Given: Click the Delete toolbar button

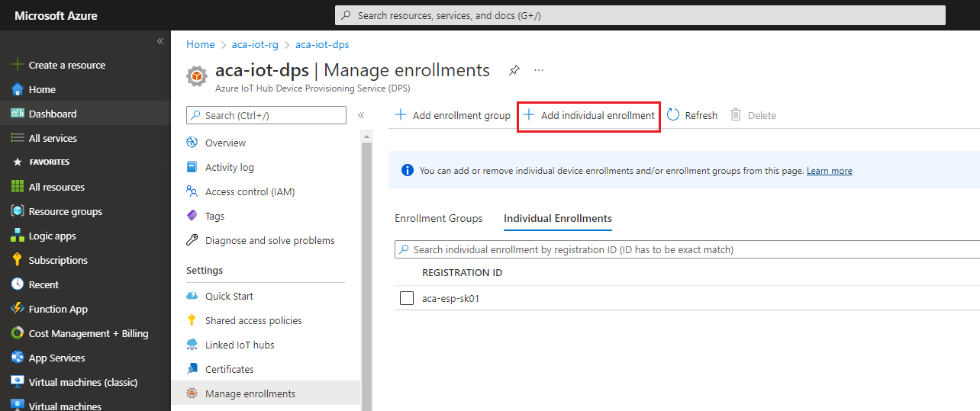Looking at the screenshot, I should (x=753, y=115).
